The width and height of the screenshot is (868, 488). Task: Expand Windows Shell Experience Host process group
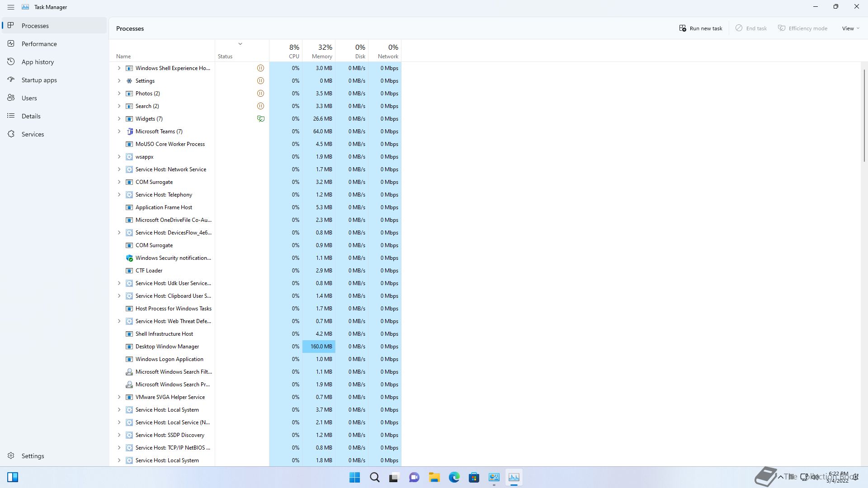(119, 68)
